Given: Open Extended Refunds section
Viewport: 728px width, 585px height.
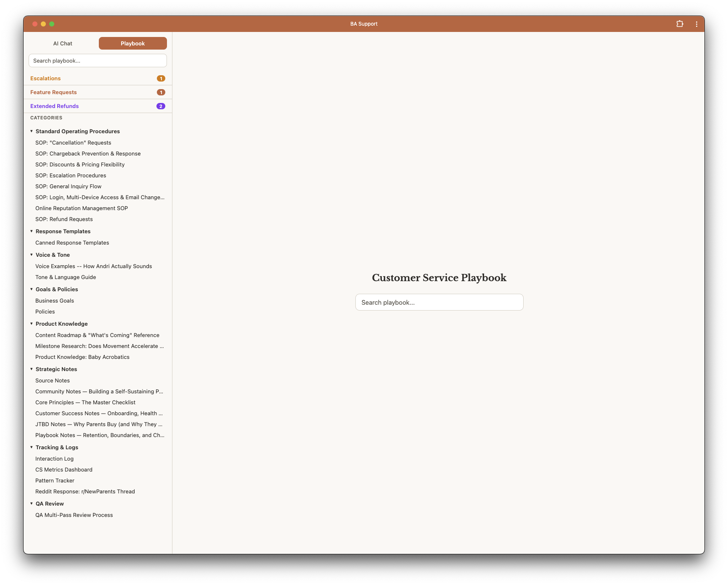Looking at the screenshot, I should [55, 106].
